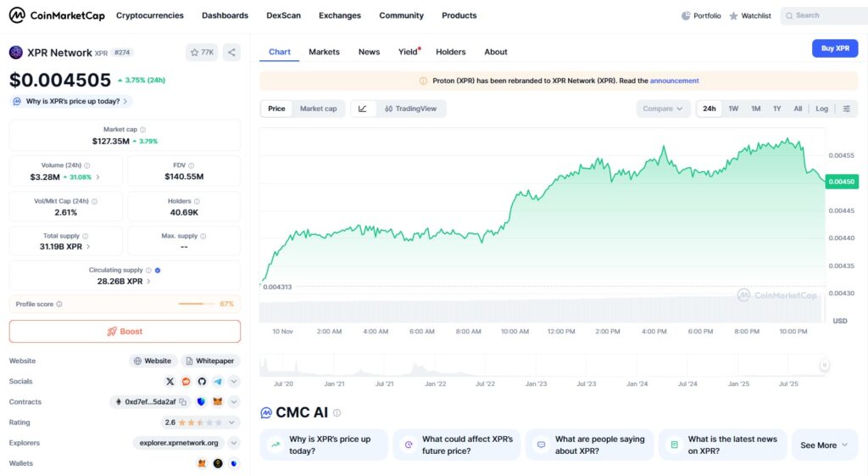Open the X (Twitter) social link
Image resolution: width=868 pixels, height=476 pixels.
(170, 382)
